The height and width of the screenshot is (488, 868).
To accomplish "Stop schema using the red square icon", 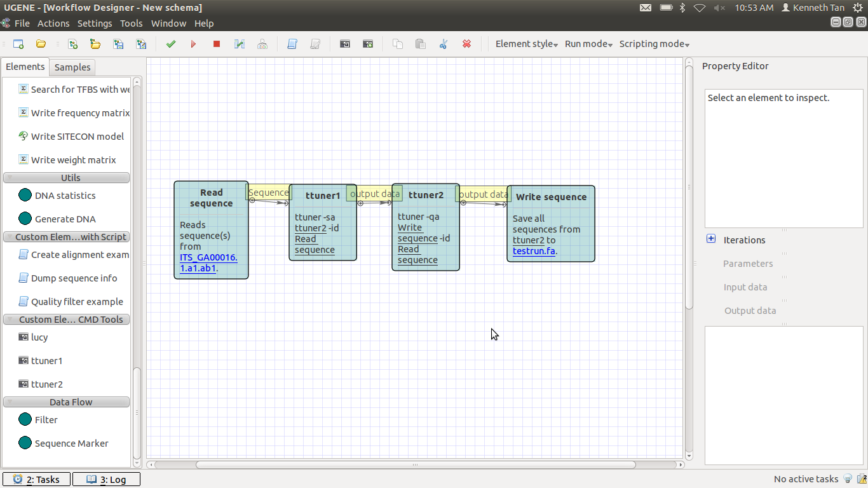I will pos(217,44).
